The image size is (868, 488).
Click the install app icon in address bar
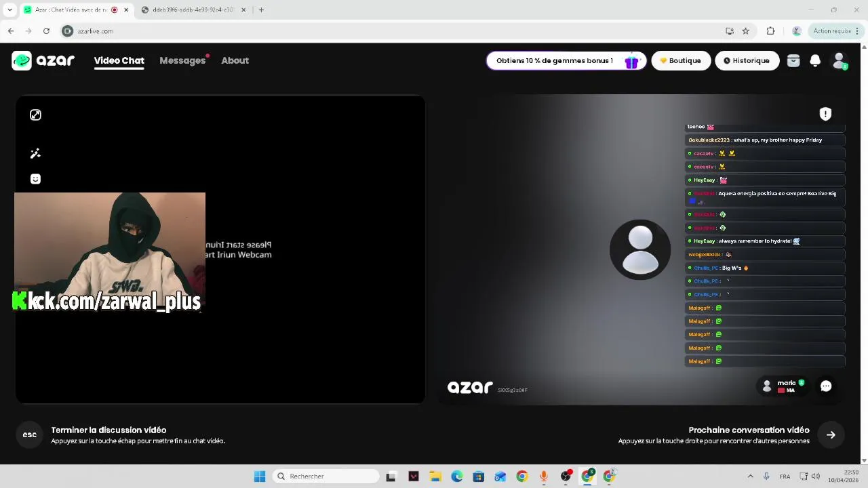pyautogui.click(x=730, y=30)
